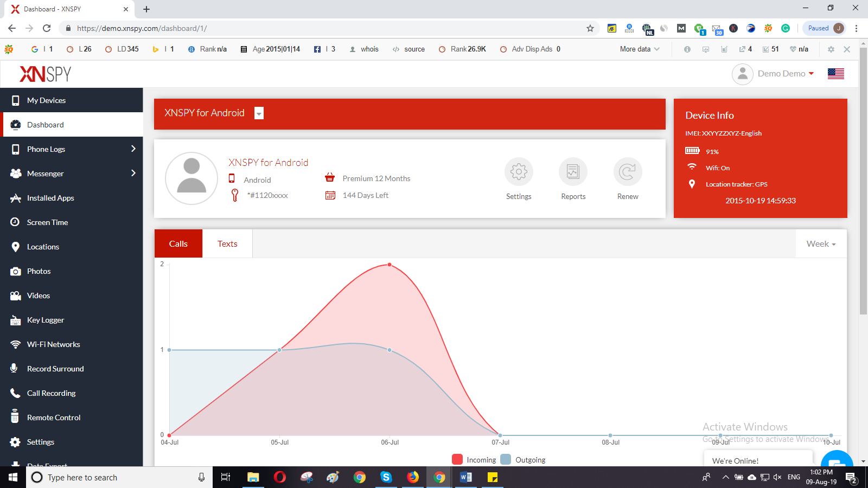
Task: Click the Record Surround microphone icon
Action: (15, 368)
